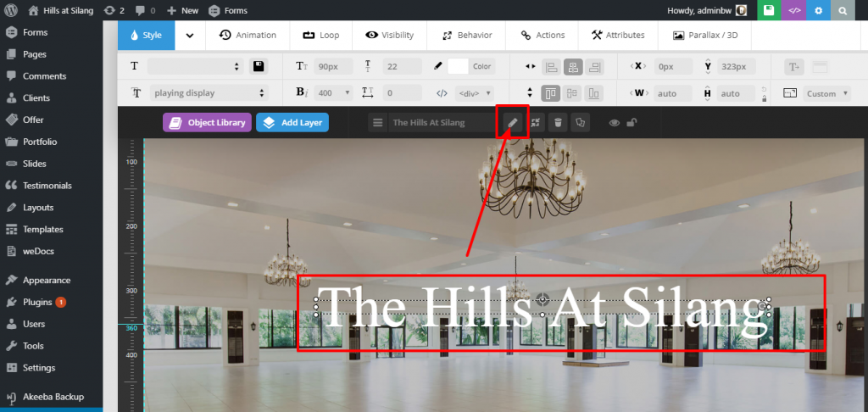Switch to the Animation tab
Image resolution: width=868 pixels, height=412 pixels.
click(x=248, y=35)
